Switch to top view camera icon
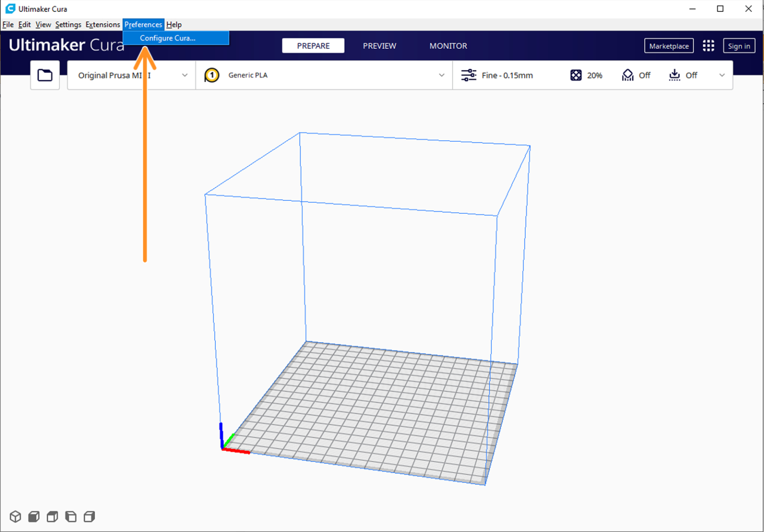The image size is (764, 532). (52, 516)
